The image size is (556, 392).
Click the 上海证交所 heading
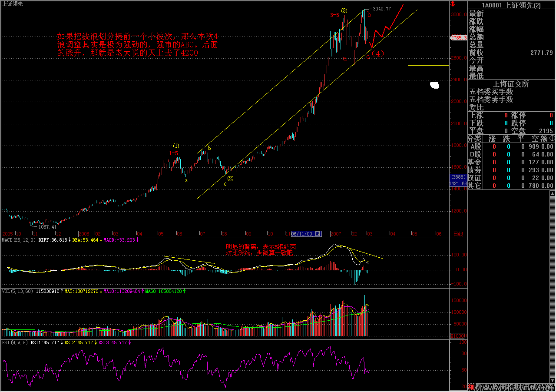510,84
